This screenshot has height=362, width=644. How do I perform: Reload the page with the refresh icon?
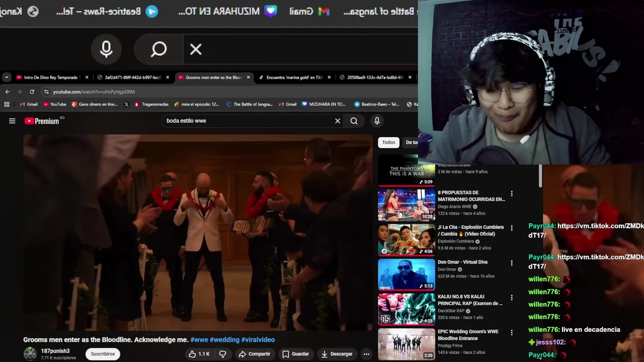[x=32, y=92]
